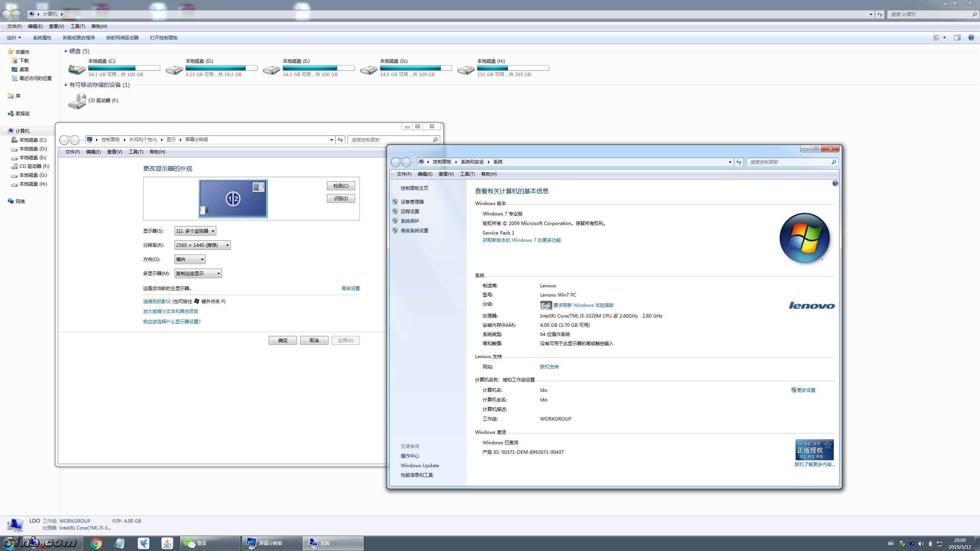Open the Chrome icon in taskbar
980x551 pixels.
click(96, 543)
